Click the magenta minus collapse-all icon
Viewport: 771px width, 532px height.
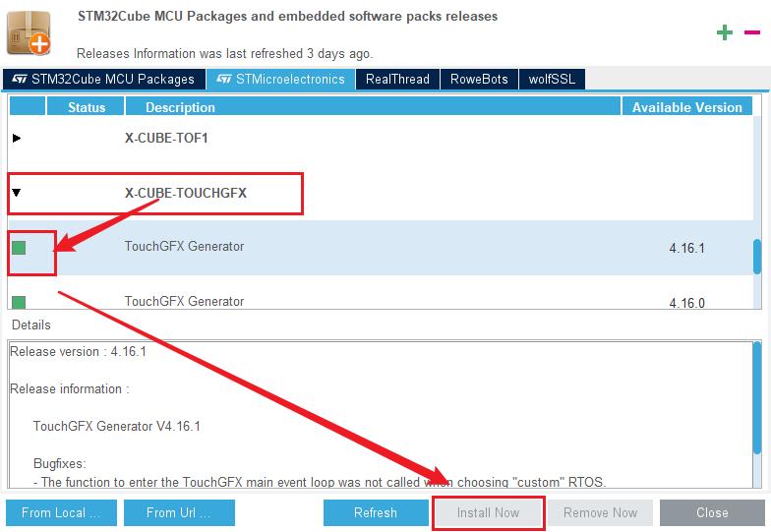751,32
